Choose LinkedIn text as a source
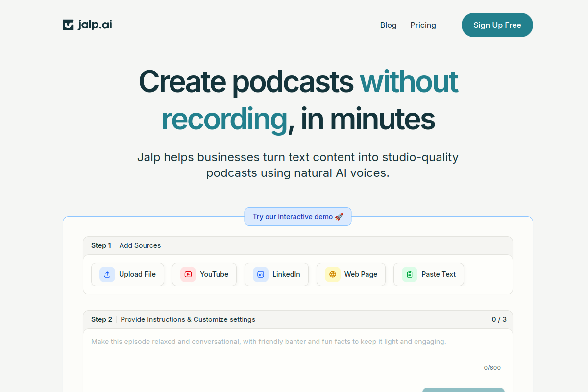 (x=286, y=274)
